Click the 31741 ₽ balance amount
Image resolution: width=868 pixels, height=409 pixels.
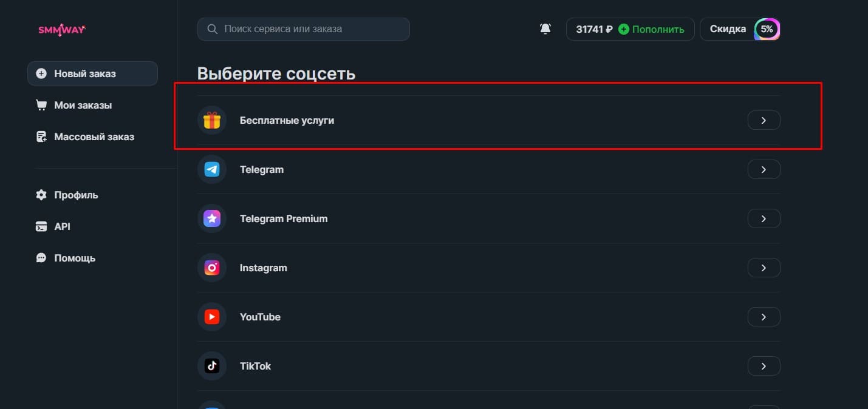[x=594, y=29]
